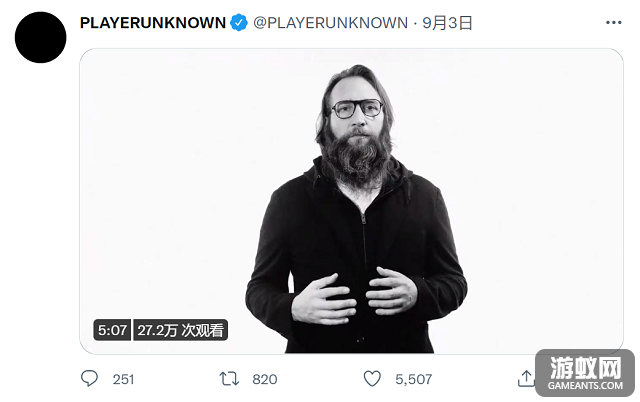
Task: Share the tweet via upload arrow icon
Action: point(526,378)
